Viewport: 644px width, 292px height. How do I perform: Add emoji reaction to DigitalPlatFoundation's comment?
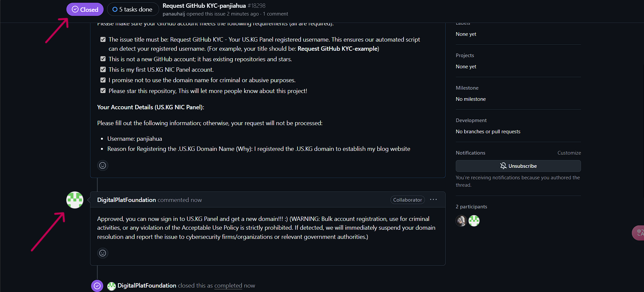(103, 253)
